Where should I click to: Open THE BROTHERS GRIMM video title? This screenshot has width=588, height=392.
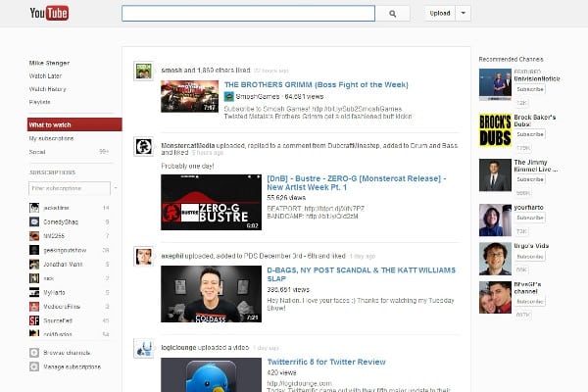[x=317, y=85]
